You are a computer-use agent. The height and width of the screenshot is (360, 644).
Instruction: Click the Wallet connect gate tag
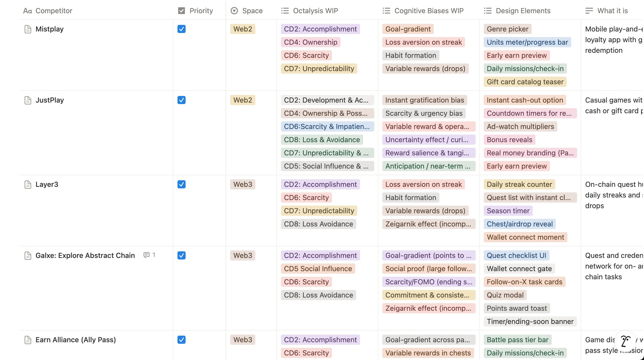[x=519, y=269]
